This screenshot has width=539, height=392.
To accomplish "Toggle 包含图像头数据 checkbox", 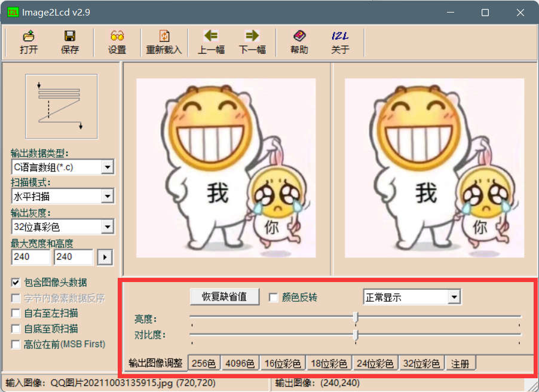I will pyautogui.click(x=16, y=283).
